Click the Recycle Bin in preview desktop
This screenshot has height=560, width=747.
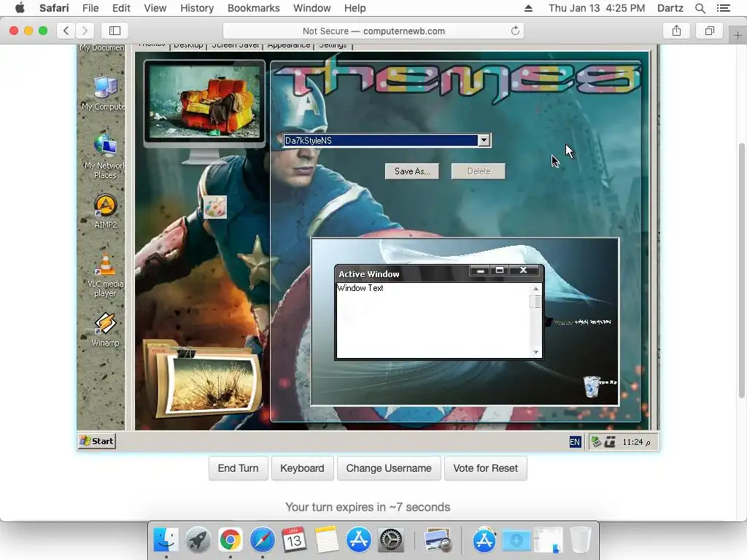click(591, 386)
